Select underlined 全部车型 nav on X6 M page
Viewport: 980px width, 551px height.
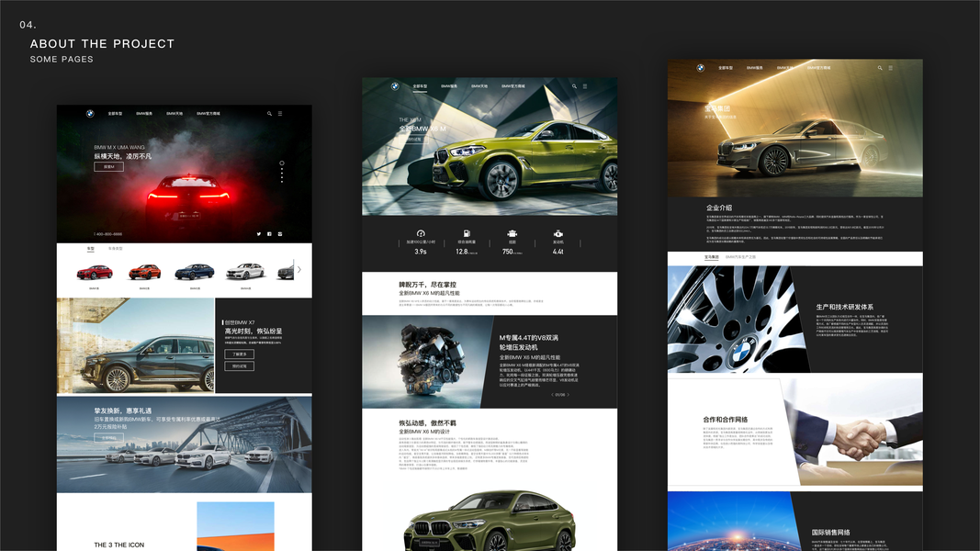point(420,86)
